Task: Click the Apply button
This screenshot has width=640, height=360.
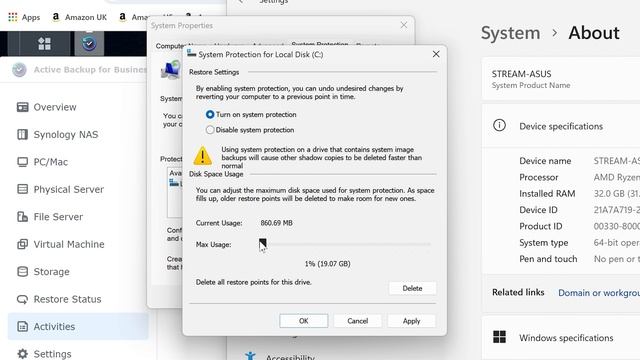Action: [x=411, y=321]
